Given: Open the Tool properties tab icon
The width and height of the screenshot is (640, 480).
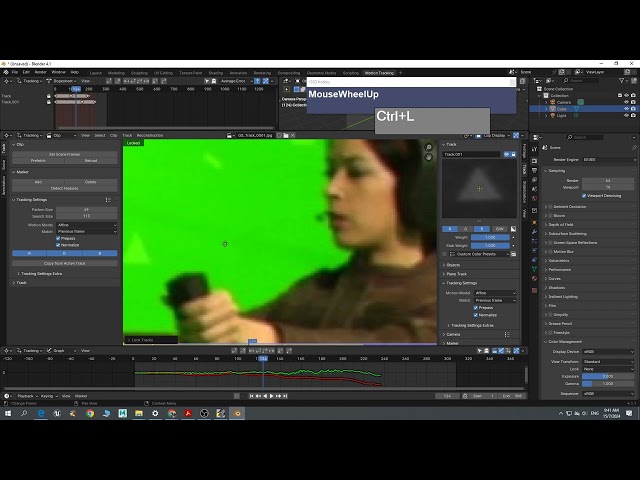Looking at the screenshot, I should pyautogui.click(x=534, y=150).
